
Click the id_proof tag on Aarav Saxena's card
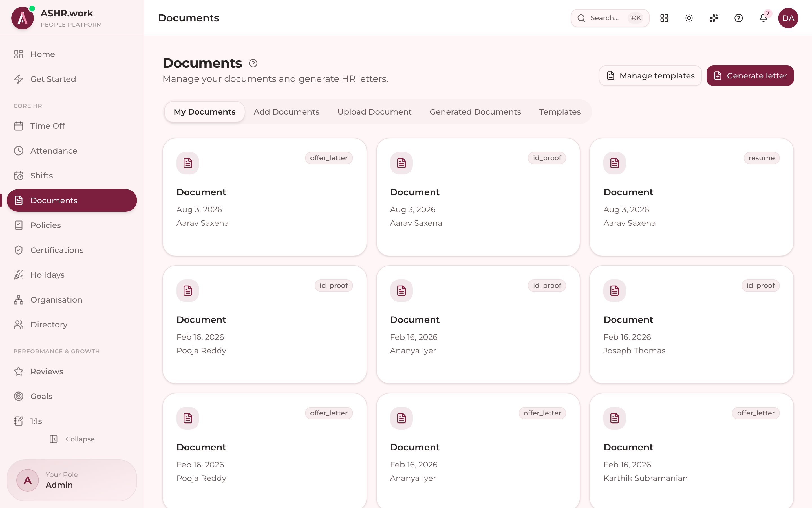[x=547, y=158]
